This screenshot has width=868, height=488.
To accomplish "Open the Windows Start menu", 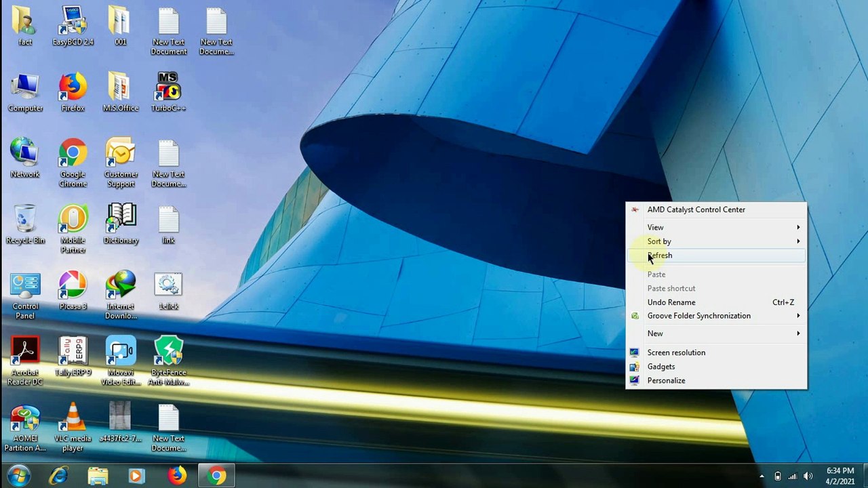I will pyautogui.click(x=18, y=476).
